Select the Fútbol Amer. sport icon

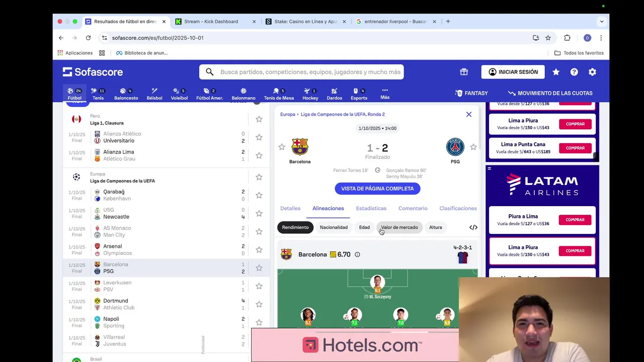(209, 94)
